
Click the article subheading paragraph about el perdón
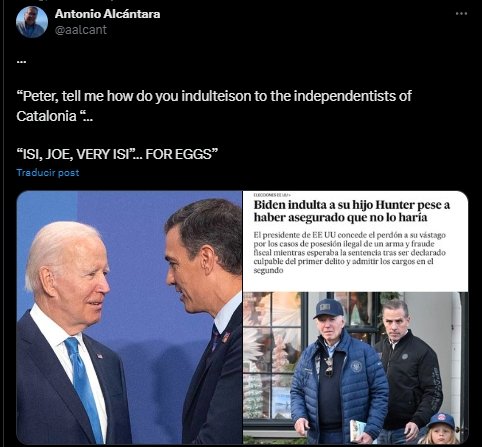click(x=349, y=253)
